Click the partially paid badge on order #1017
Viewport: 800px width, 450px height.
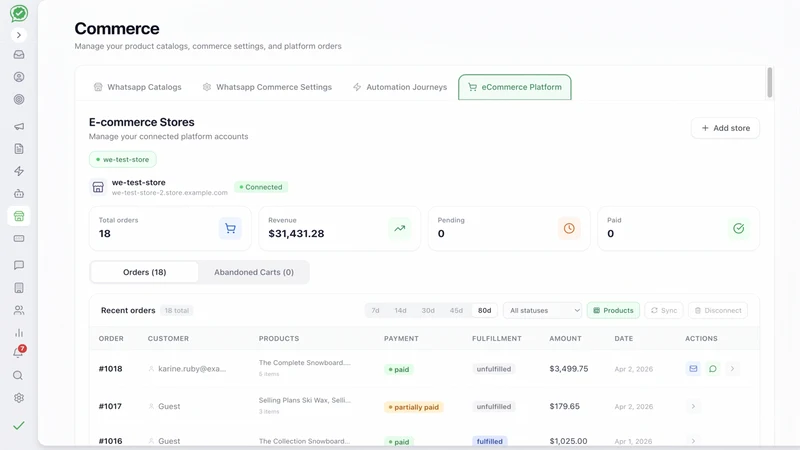coord(414,407)
